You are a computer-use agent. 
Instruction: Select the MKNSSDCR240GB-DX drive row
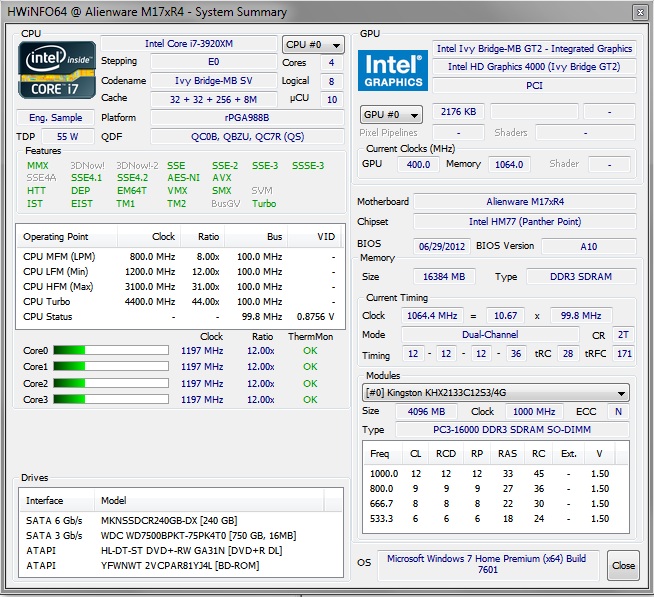coord(180,521)
